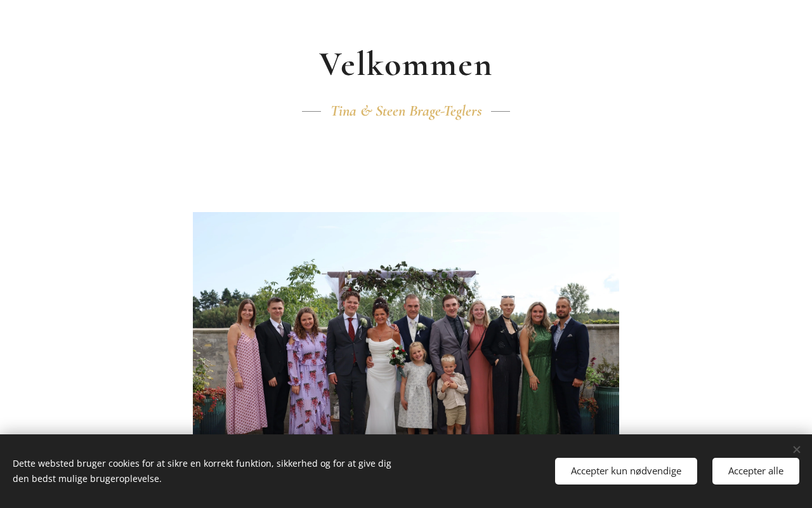The width and height of the screenshot is (812, 508).
Task: Click the bald man in navy suit
Action: 569,365
